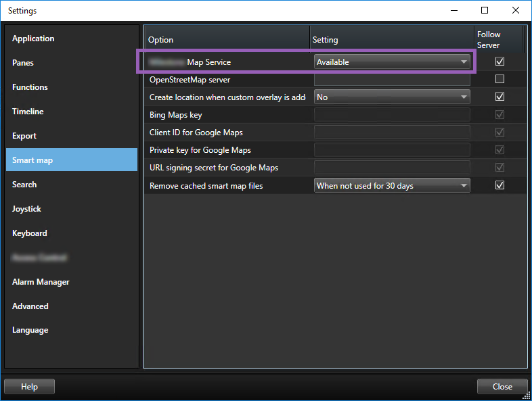The height and width of the screenshot is (401, 532).
Task: Go to the Export tab
Action: click(x=24, y=136)
